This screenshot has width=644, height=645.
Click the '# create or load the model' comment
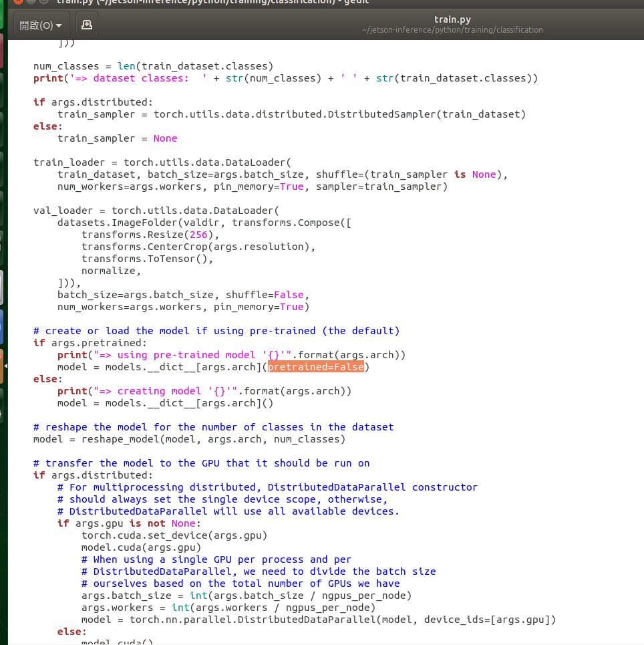click(x=216, y=331)
